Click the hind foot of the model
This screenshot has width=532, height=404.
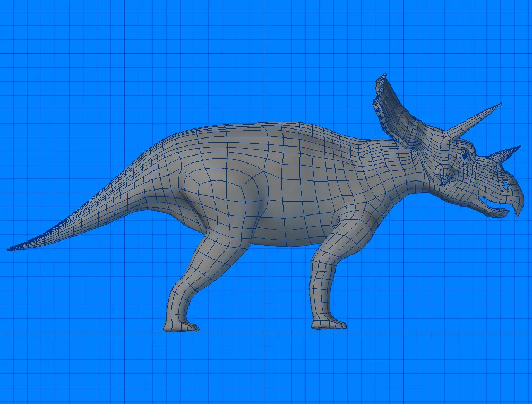click(181, 325)
